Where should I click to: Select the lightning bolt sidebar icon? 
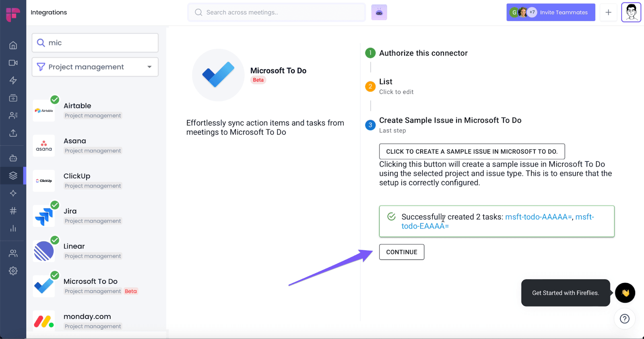(13, 80)
